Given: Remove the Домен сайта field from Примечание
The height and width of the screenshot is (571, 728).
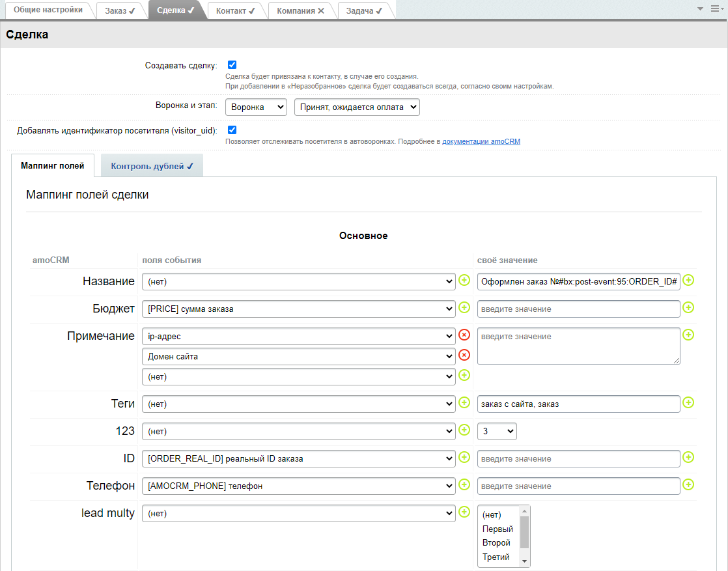Looking at the screenshot, I should tap(464, 355).
